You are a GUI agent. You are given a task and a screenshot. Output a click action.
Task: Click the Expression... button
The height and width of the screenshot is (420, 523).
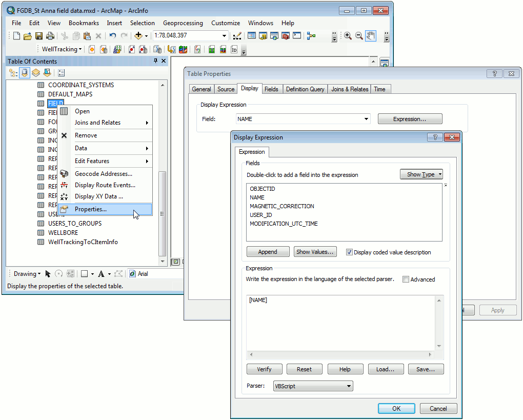(410, 119)
